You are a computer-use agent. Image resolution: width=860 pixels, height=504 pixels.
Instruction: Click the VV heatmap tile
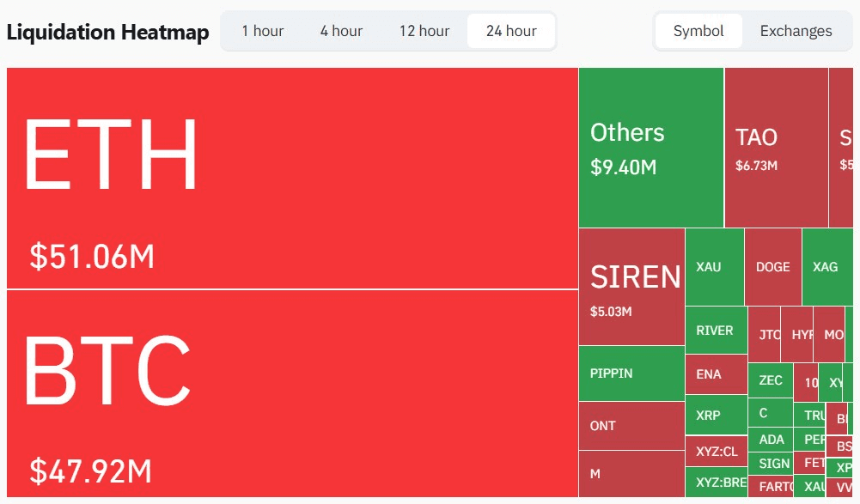click(x=839, y=487)
